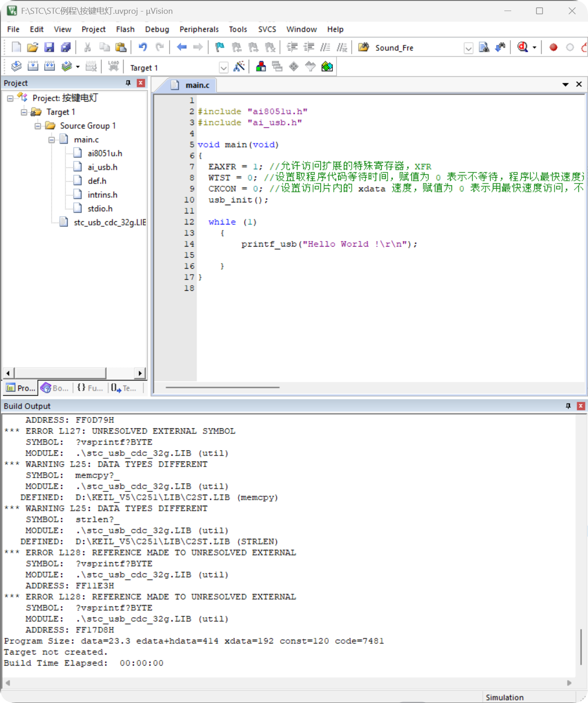Open the Find in Files icon

point(364,47)
